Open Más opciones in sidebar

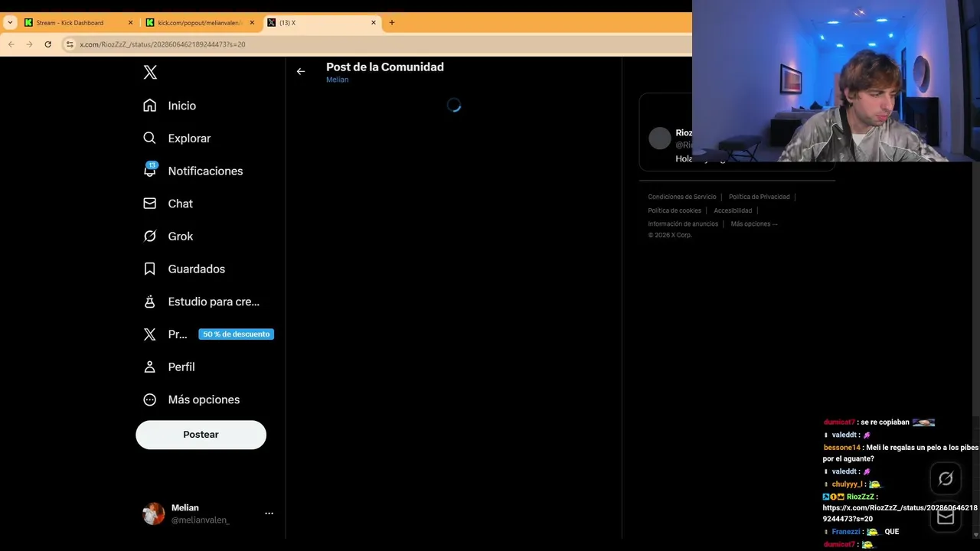192,399
